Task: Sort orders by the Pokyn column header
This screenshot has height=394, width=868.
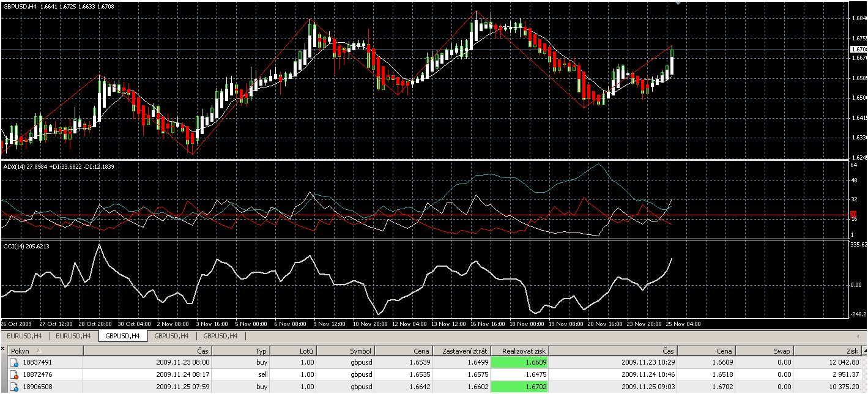Action: pos(45,351)
